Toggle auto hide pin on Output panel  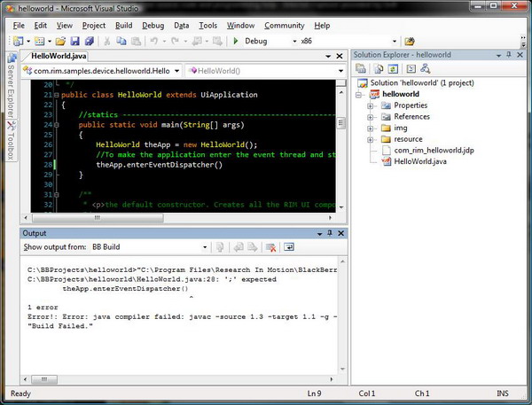(330, 233)
